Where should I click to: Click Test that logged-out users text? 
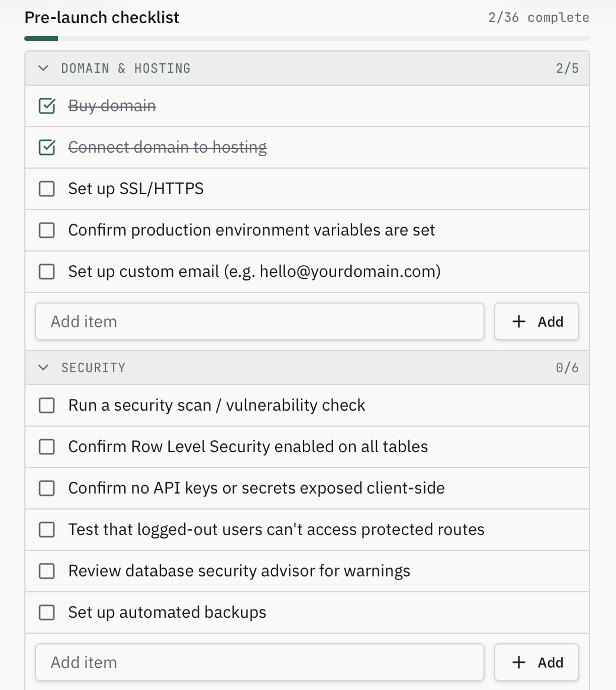pos(276,530)
